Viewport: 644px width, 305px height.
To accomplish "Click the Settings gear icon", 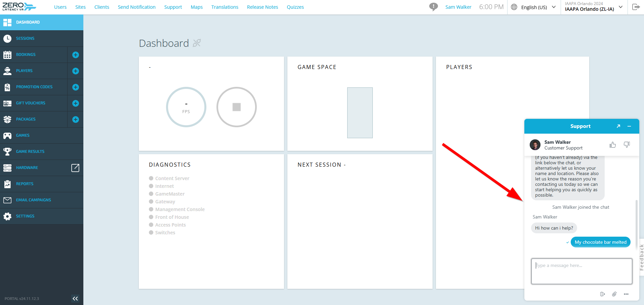I will coord(7,216).
